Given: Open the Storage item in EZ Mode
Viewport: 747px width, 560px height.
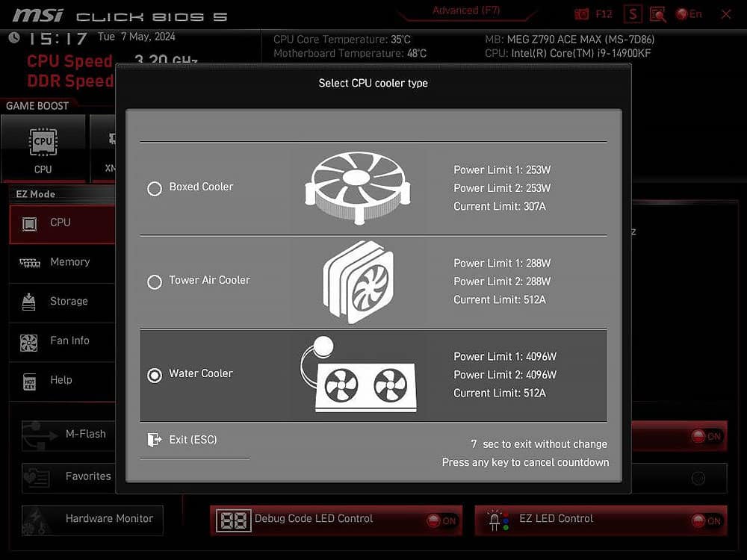Looking at the screenshot, I should pyautogui.click(x=62, y=302).
